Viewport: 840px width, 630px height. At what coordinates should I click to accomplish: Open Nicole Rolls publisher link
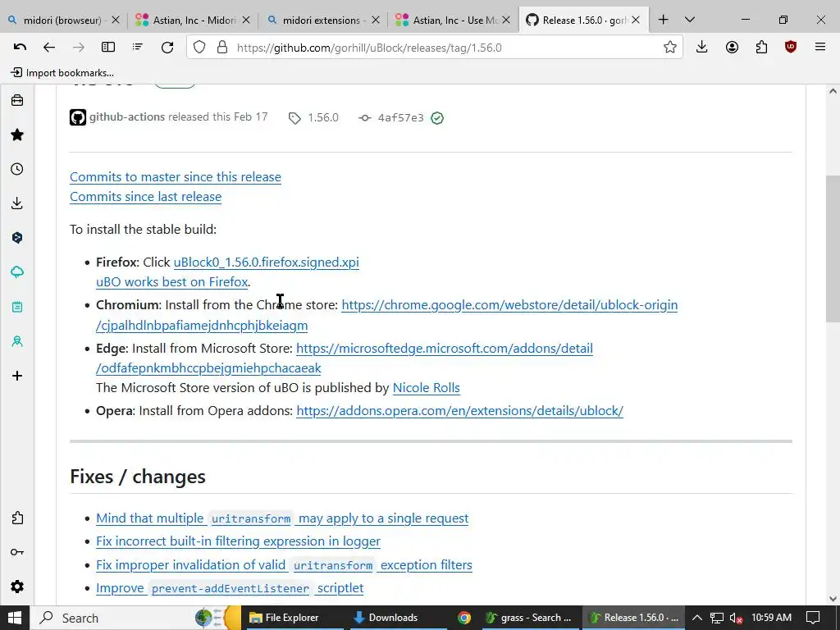click(426, 387)
